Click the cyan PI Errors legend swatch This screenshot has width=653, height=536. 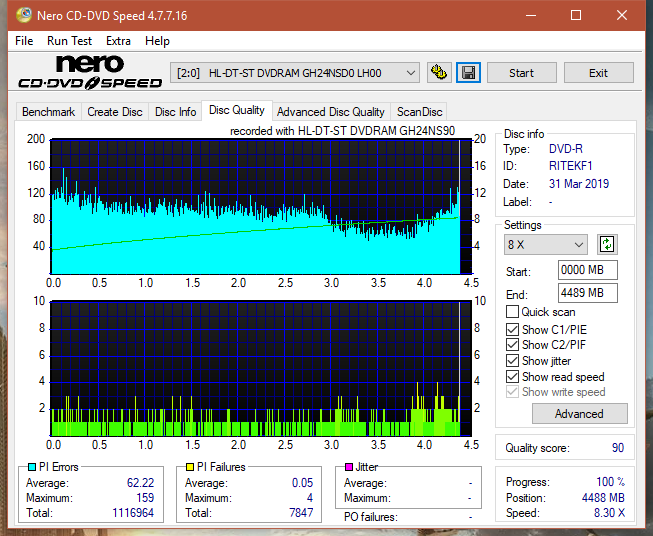click(32, 467)
